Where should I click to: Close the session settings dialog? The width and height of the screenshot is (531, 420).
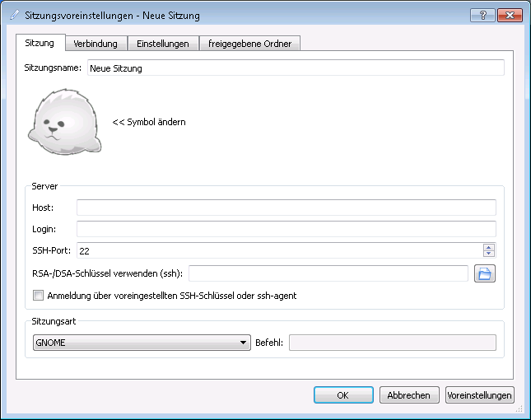[x=509, y=15]
